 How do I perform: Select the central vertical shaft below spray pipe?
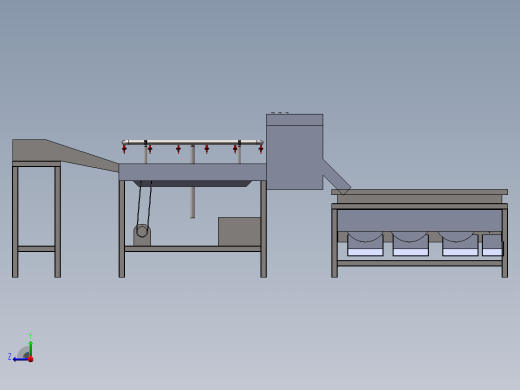(193, 182)
